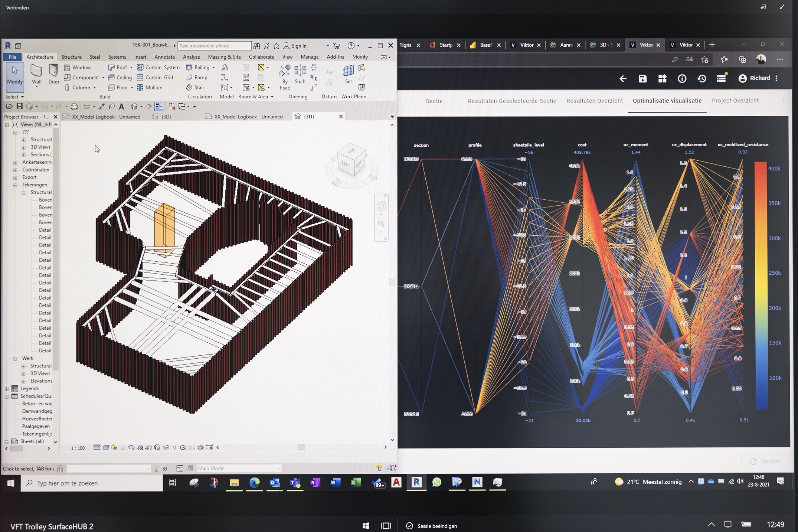Click the save icon in Viktor toolbar
The width and height of the screenshot is (798, 532).
click(x=642, y=78)
